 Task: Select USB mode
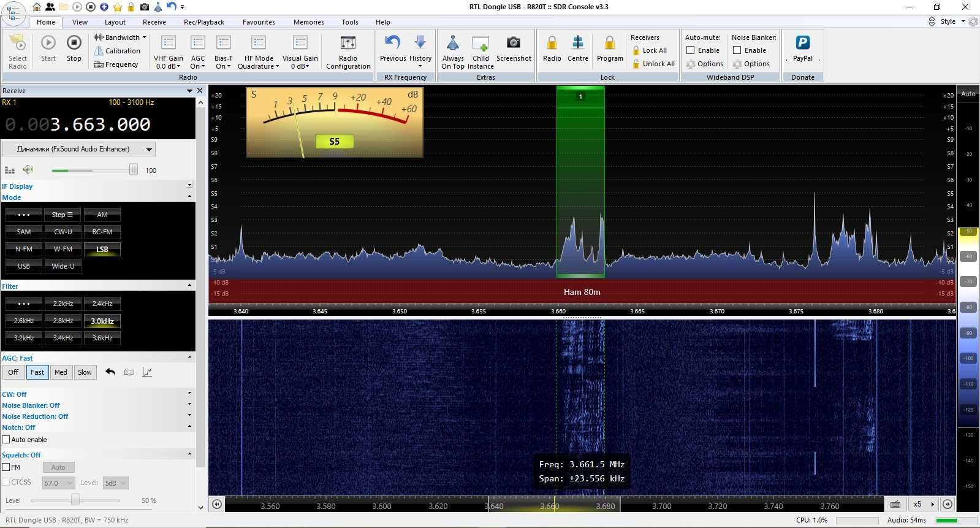click(x=24, y=266)
